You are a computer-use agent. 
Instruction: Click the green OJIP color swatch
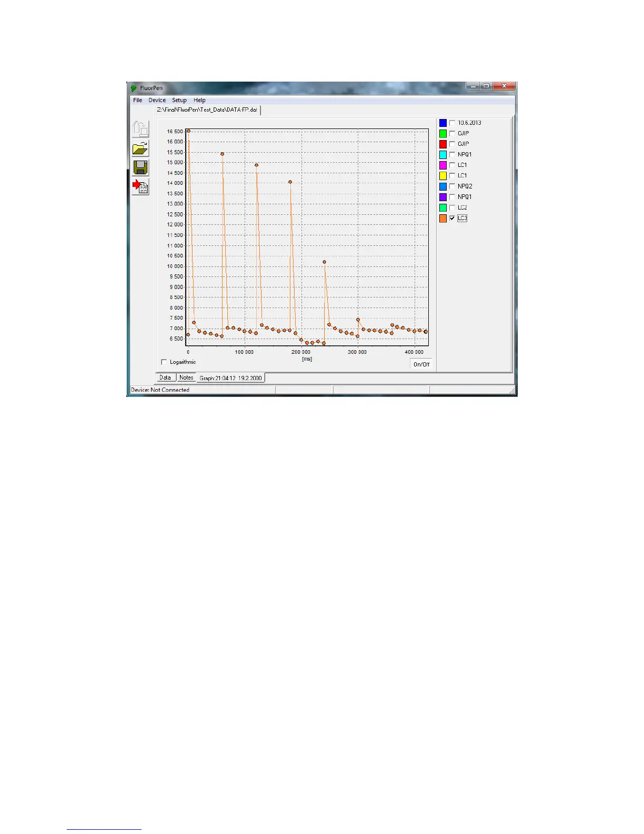tap(443, 133)
